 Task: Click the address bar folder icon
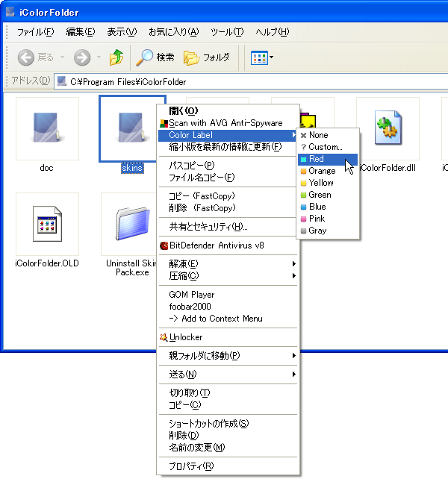click(62, 81)
